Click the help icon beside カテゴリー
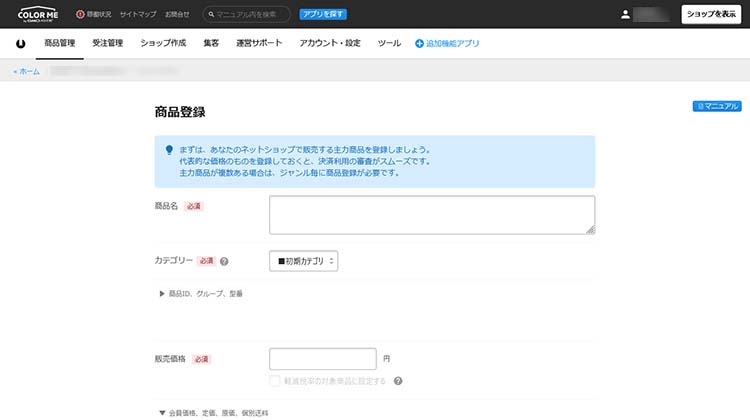Screen dimensions: 750x420 click(x=224, y=261)
